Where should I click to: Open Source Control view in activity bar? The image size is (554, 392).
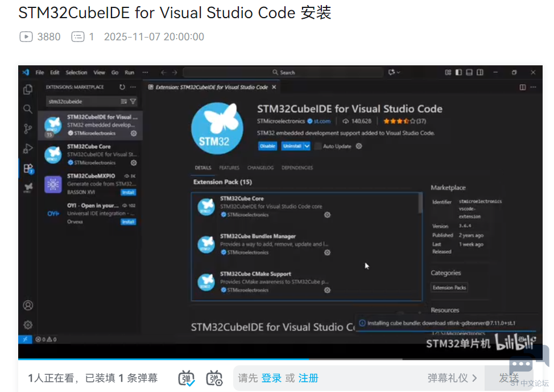(x=27, y=129)
